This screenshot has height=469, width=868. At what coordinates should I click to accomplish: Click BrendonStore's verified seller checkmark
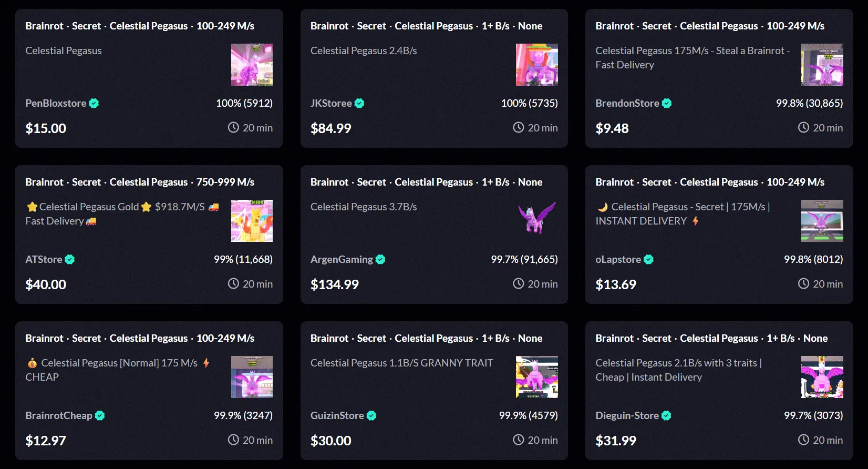pos(667,103)
